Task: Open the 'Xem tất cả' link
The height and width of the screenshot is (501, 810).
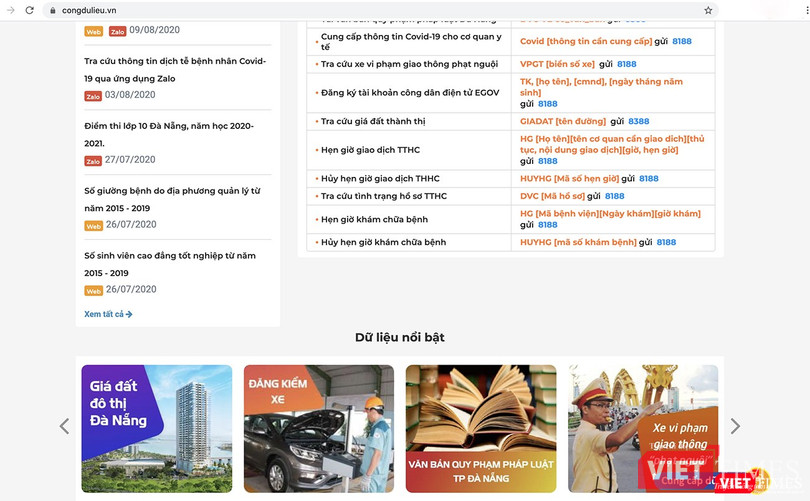Action: click(x=108, y=314)
